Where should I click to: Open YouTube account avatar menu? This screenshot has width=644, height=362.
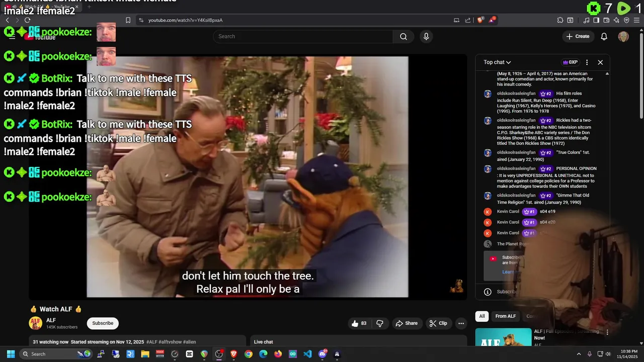click(623, 36)
